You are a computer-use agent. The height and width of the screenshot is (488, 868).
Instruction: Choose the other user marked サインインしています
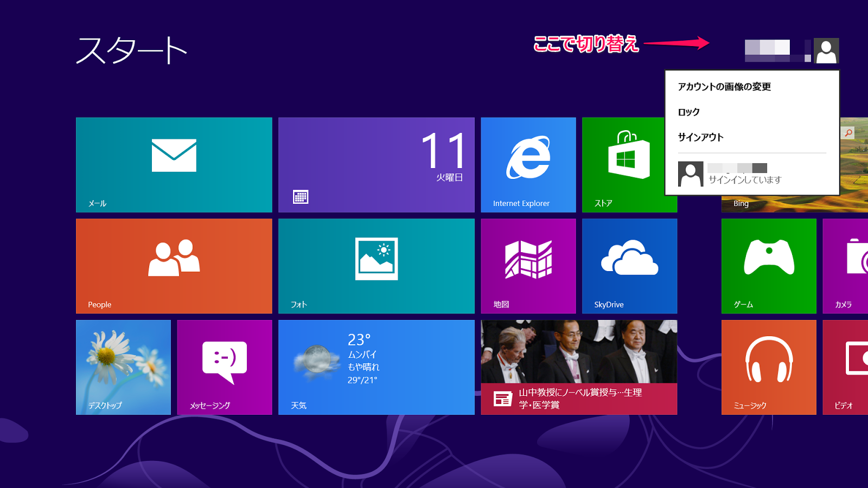coord(752,174)
